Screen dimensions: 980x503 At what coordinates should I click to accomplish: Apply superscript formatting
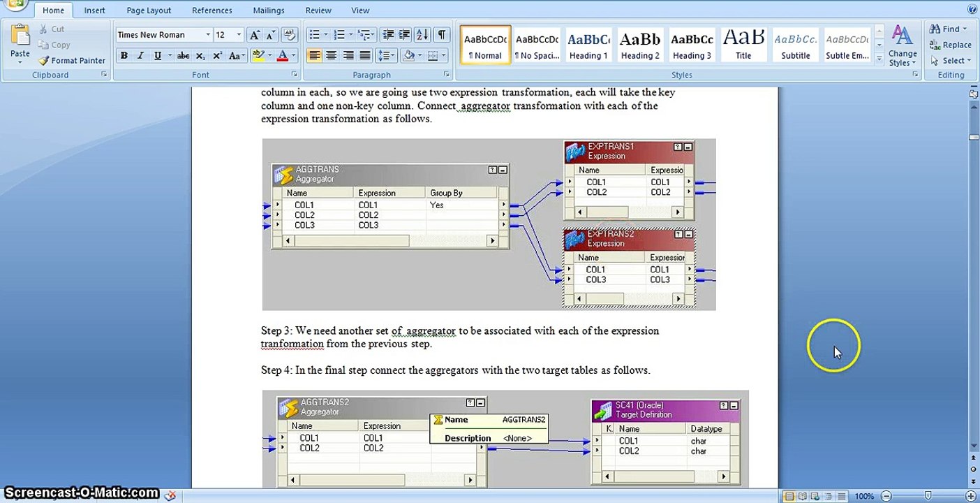(217, 56)
